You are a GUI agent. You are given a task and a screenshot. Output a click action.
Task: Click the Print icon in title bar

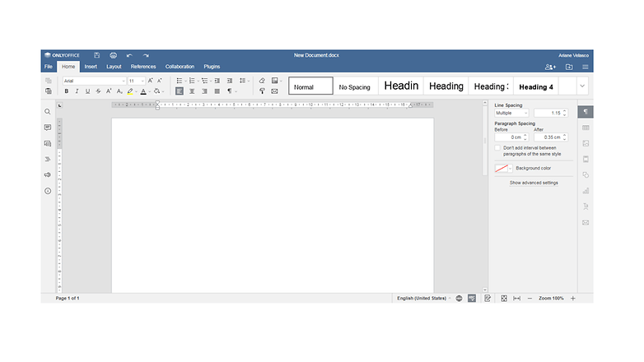[114, 55]
